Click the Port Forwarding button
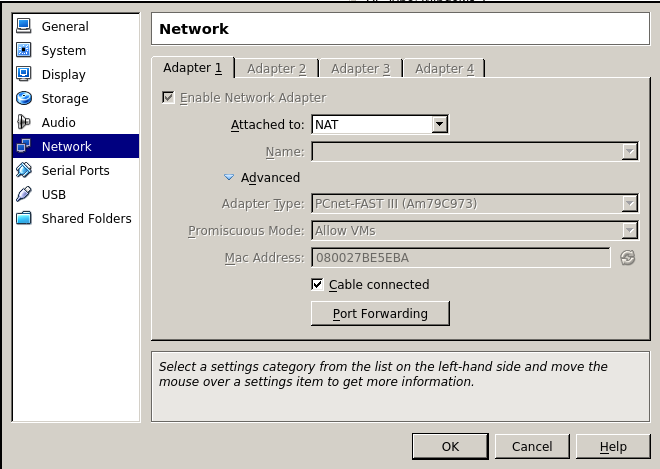Image resolution: width=660 pixels, height=469 pixels. 380,314
